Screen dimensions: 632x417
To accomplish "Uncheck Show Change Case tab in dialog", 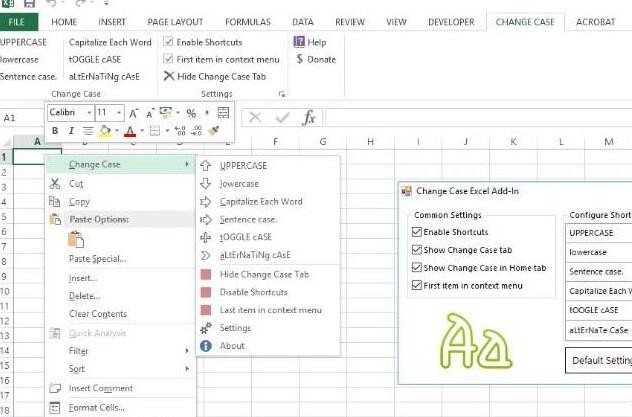I will (417, 250).
